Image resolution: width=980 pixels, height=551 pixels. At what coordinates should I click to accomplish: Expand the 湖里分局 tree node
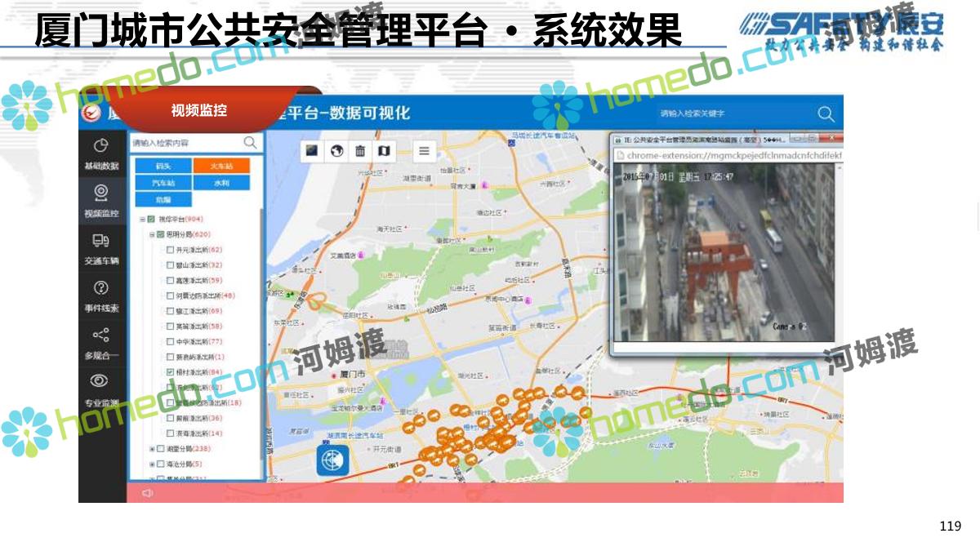coord(152,449)
